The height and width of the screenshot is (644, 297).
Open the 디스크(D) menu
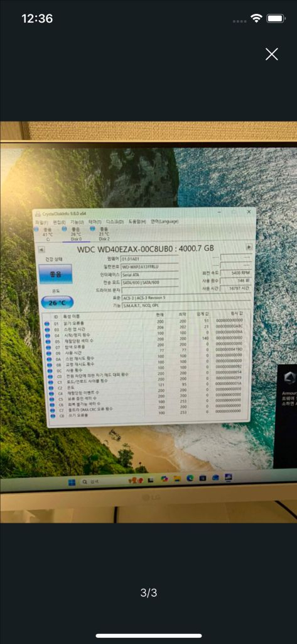click(115, 222)
